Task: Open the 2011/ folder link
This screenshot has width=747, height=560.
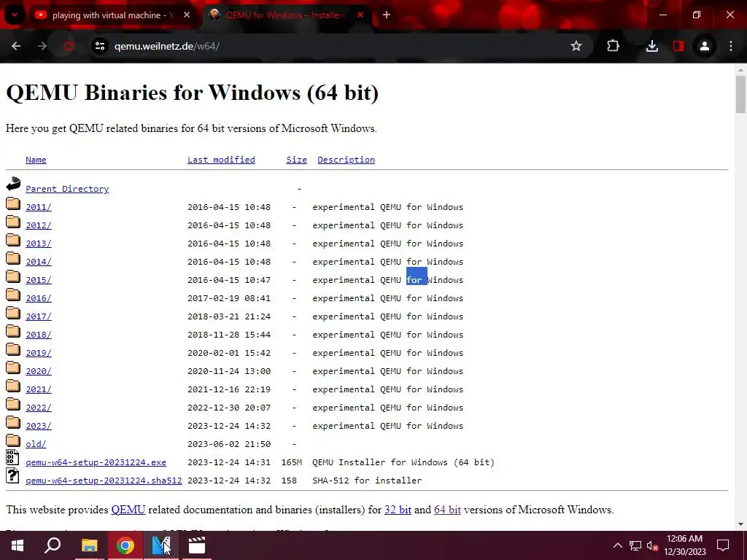Action: (x=39, y=207)
